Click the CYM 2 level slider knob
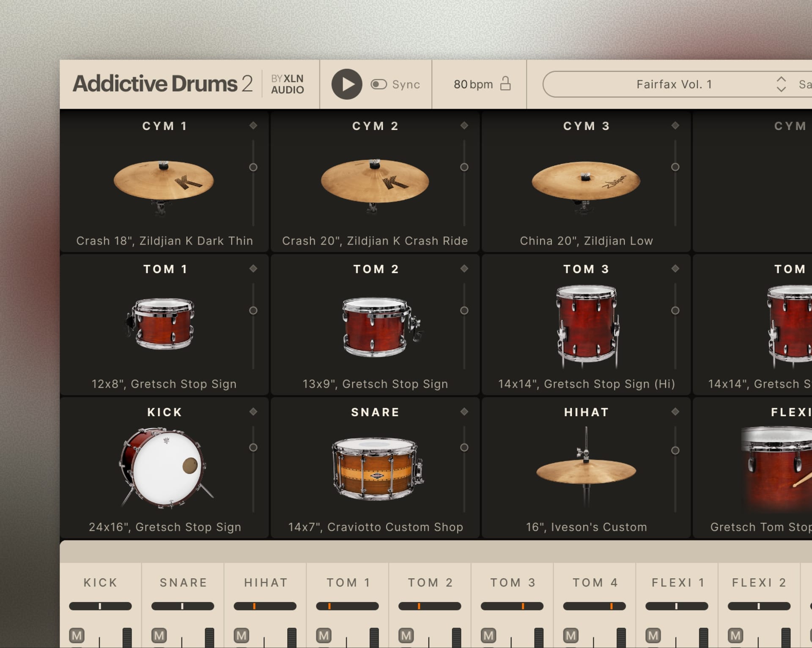Viewport: 812px width, 648px height. pos(464,167)
